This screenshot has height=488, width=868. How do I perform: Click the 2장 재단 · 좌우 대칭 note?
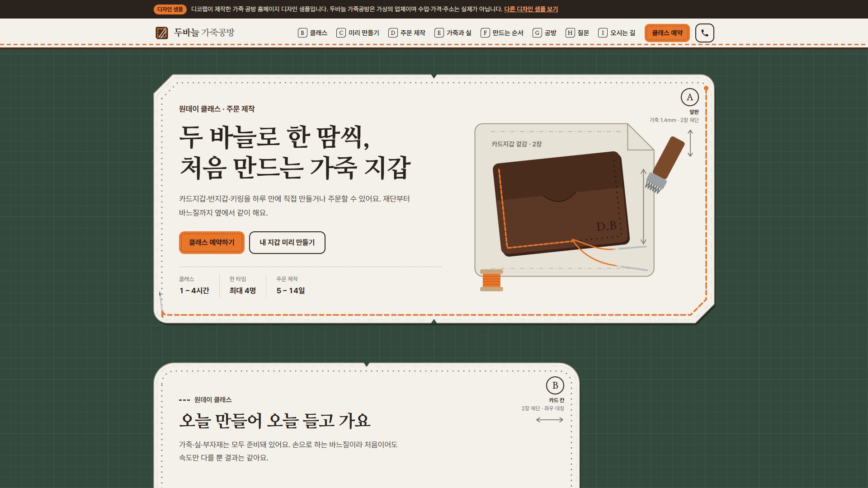(x=543, y=408)
